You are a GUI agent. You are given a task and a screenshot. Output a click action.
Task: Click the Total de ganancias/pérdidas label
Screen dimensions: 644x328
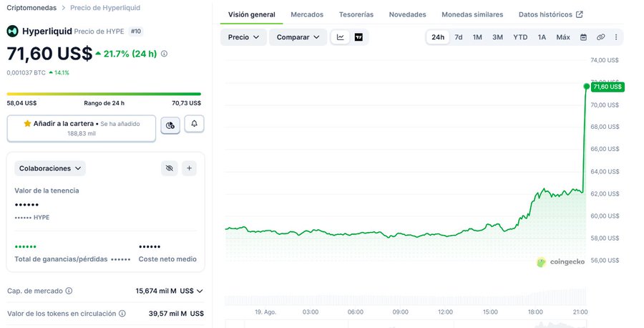click(62, 259)
